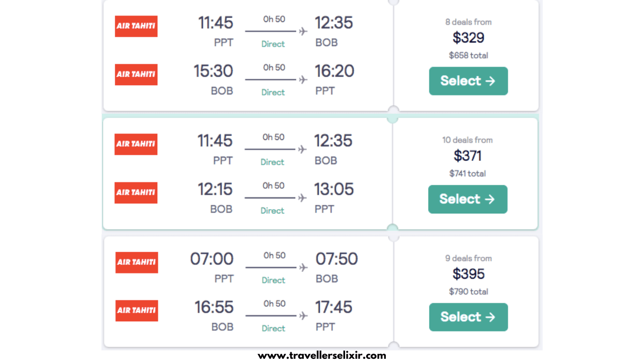
Task: Click the plane icon for the 15:30 flight
Action: coord(303,80)
